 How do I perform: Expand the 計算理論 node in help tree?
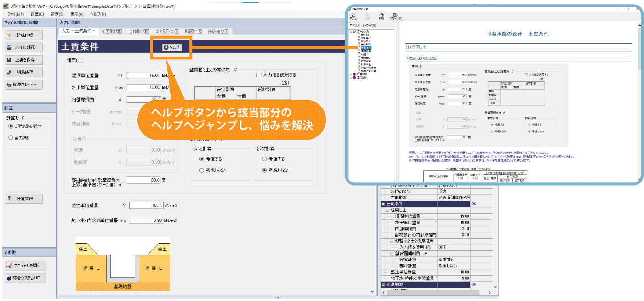(351, 73)
